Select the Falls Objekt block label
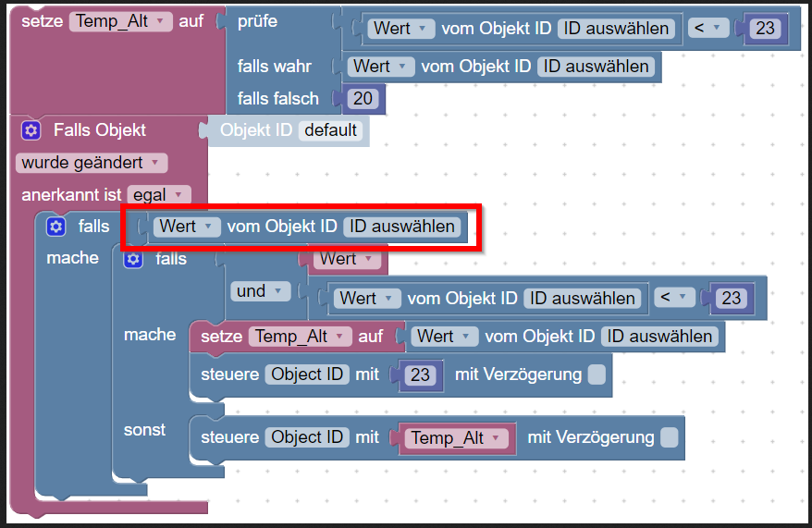 [100, 130]
